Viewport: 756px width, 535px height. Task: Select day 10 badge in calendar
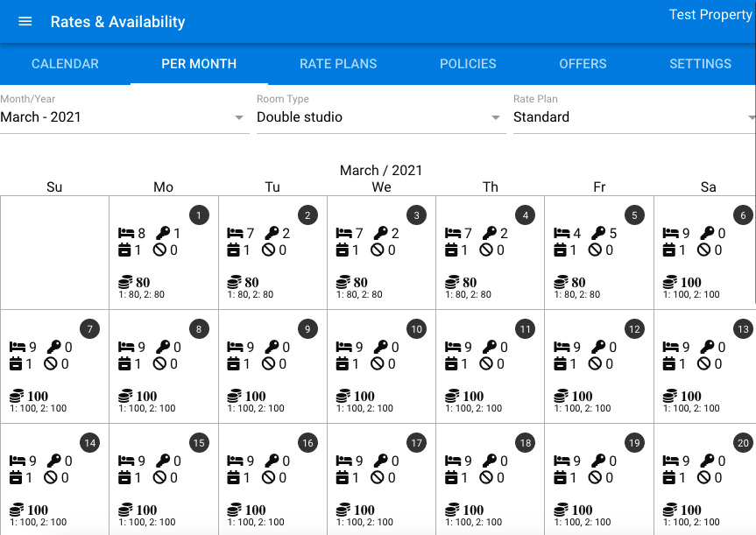[x=417, y=329]
